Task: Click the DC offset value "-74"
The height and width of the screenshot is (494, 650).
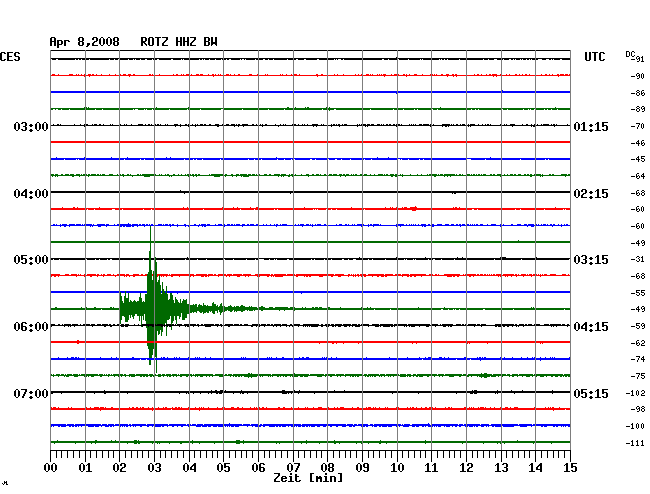Action: [638, 359]
